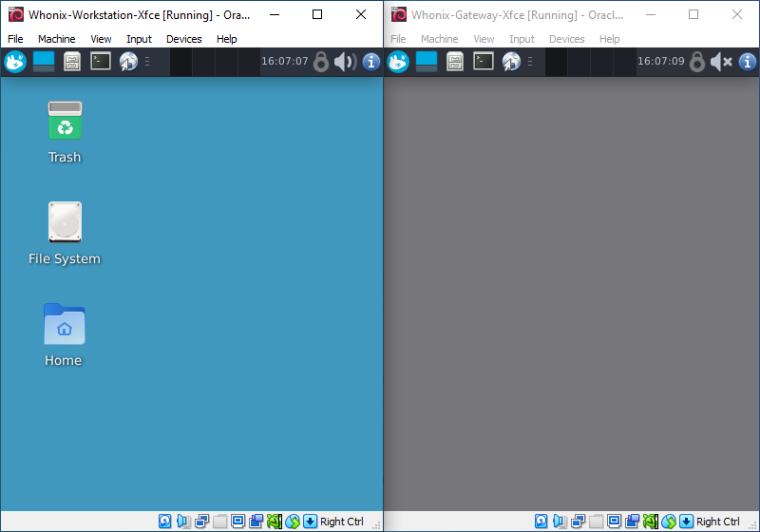The width and height of the screenshot is (760, 532).
Task: Open Devices menu in Workstation window
Action: tap(183, 39)
